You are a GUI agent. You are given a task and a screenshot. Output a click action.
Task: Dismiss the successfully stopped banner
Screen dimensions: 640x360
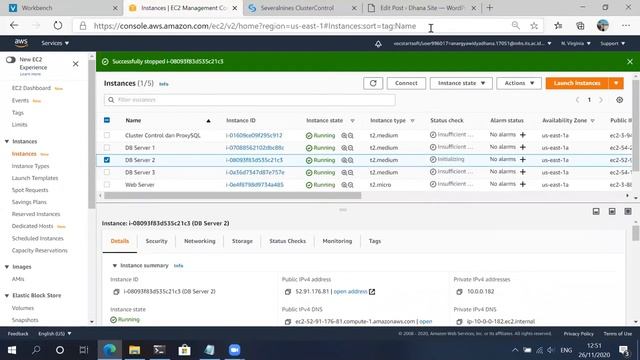click(x=630, y=62)
